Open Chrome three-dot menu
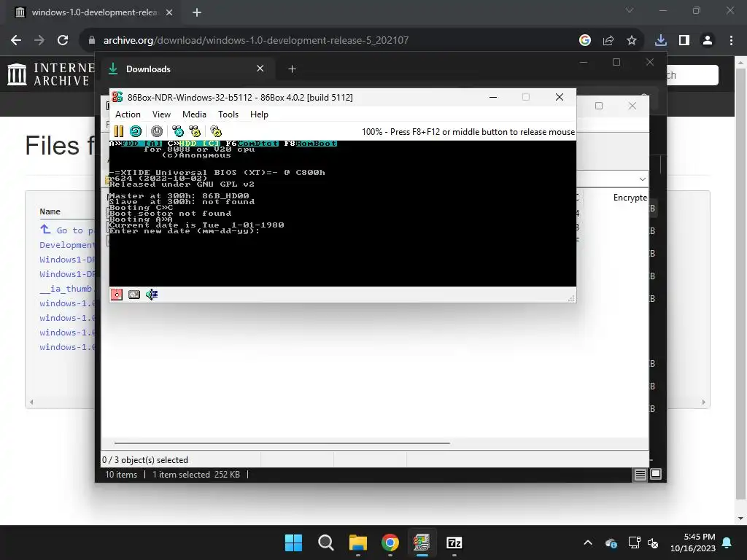Screen dimensions: 747x560 point(731,41)
